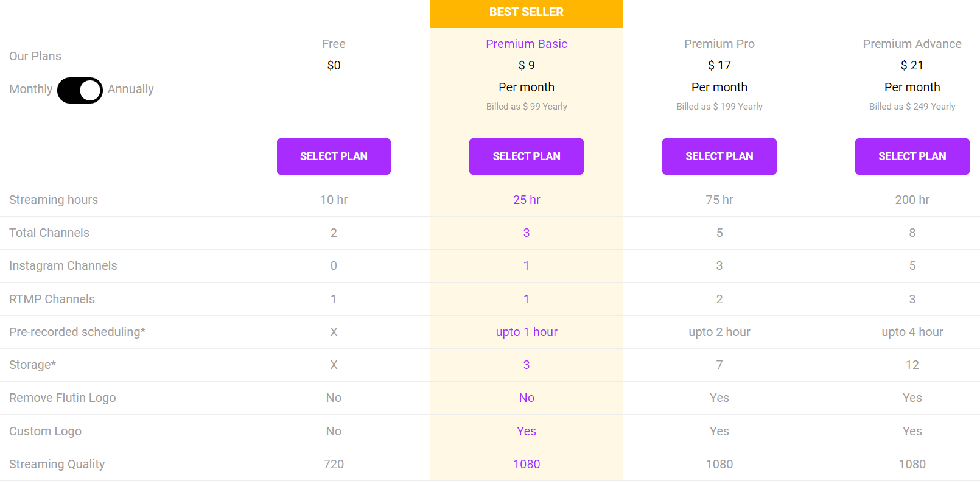Screen dimensions: 980x481
Task: Click the Premium Advance column header
Action: click(912, 44)
